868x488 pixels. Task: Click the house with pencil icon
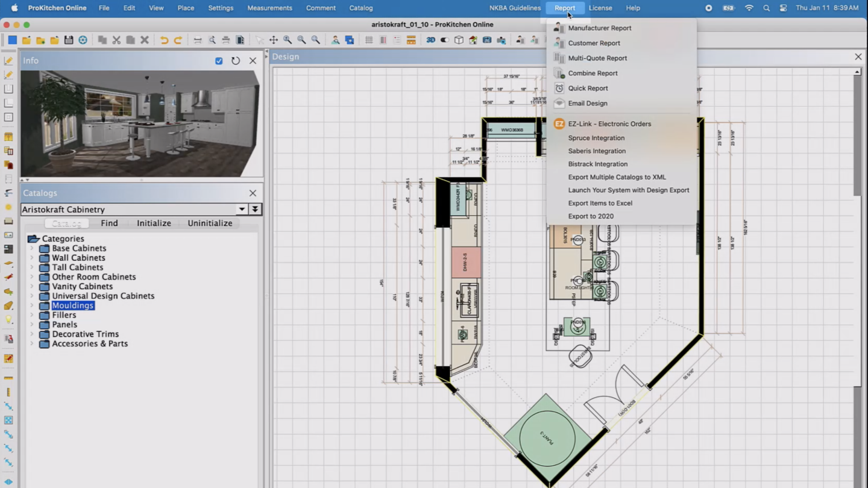(x=473, y=40)
